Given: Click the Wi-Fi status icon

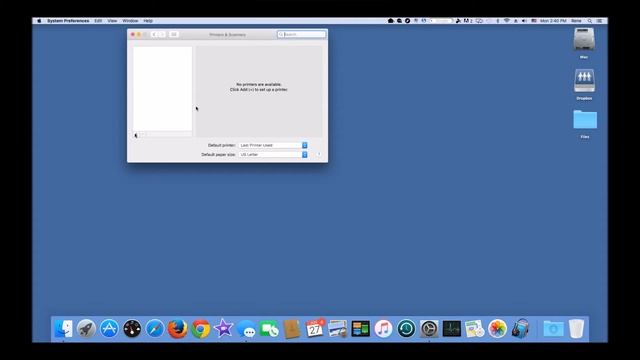Looking at the screenshot, I should (507, 21).
